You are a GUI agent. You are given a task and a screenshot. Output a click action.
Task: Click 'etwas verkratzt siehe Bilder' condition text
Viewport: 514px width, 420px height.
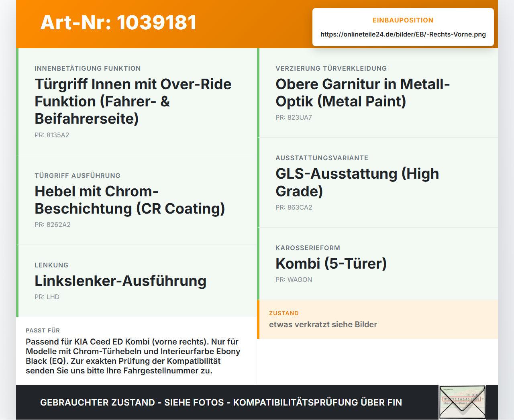click(x=323, y=324)
